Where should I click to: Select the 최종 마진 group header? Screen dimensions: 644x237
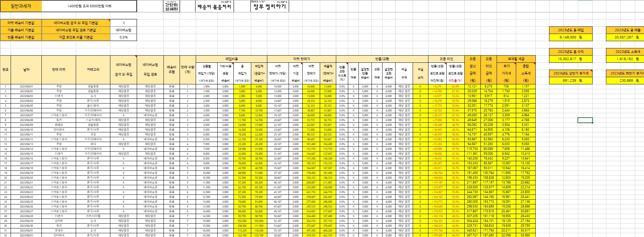coord(446,59)
